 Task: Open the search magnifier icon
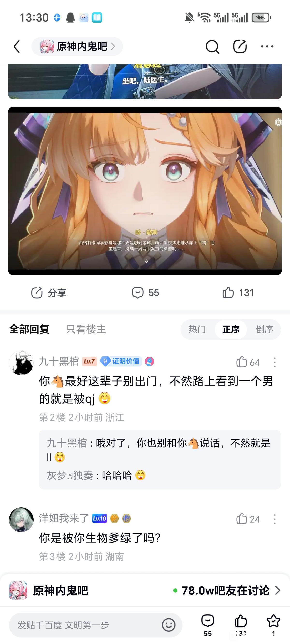point(212,46)
